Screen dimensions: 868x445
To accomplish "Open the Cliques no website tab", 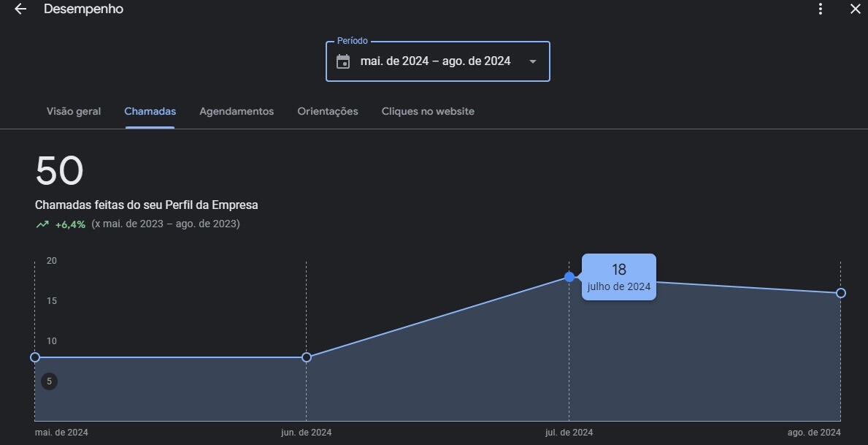I will [428, 112].
